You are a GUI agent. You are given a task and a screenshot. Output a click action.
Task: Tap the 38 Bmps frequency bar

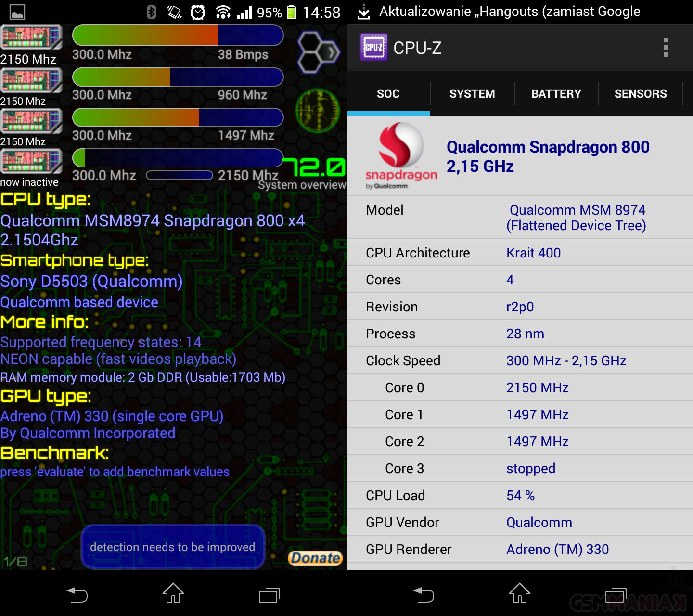178,36
